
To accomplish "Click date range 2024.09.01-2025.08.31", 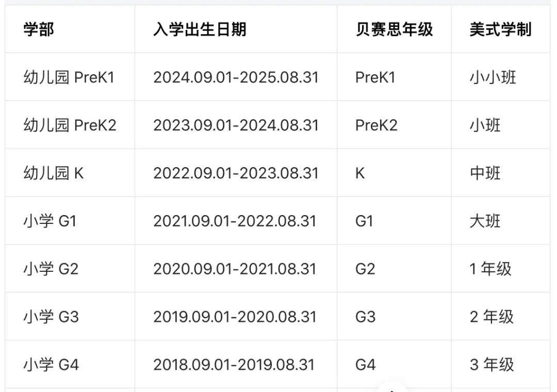I will (236, 77).
